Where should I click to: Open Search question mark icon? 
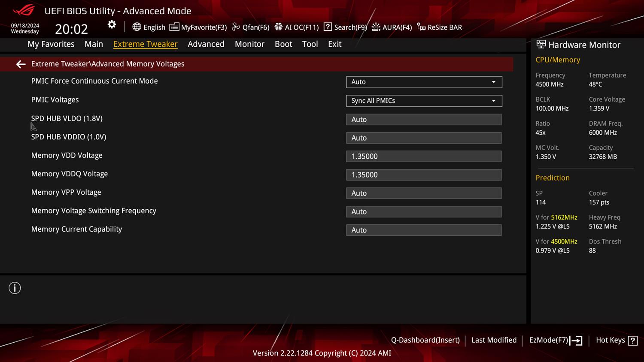328,27
